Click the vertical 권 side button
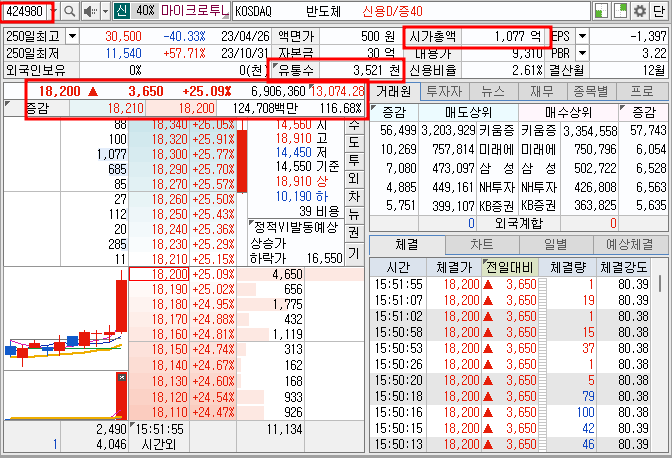 (x=354, y=233)
